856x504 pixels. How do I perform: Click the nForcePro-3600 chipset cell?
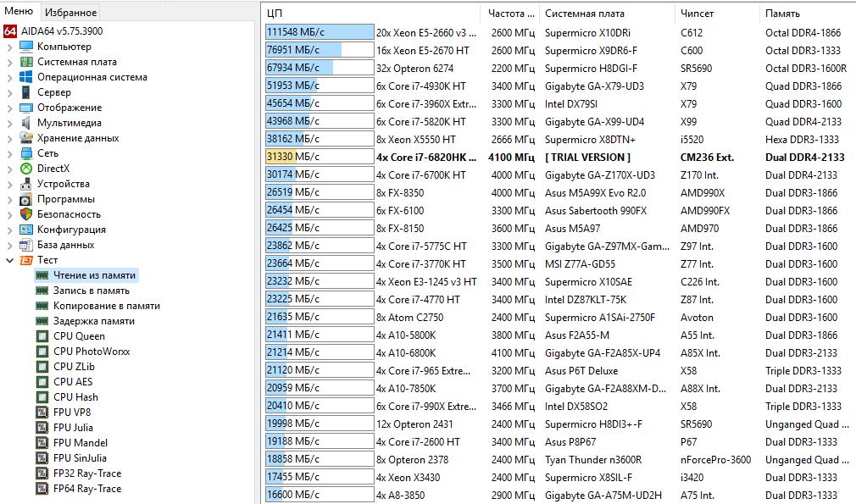[x=715, y=460]
